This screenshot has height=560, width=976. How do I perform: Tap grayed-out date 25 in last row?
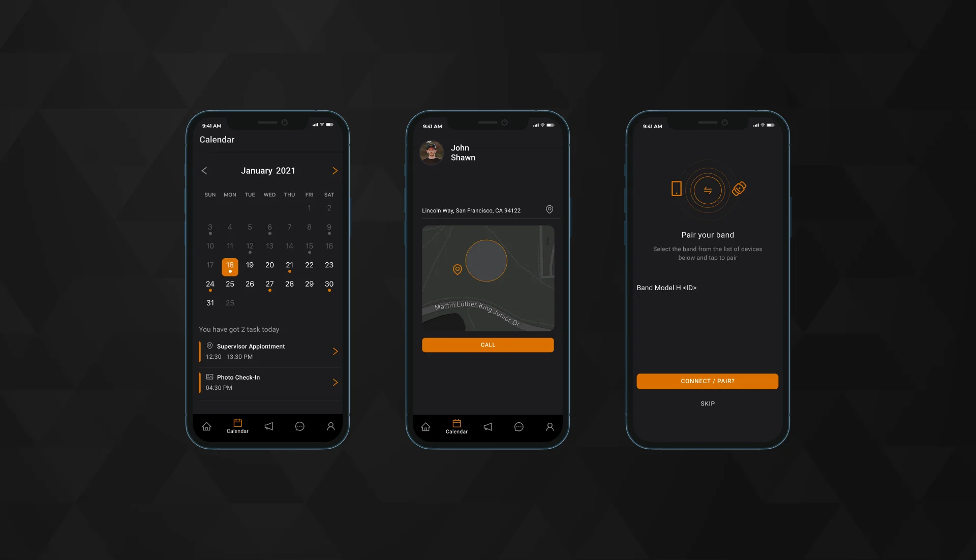point(230,303)
